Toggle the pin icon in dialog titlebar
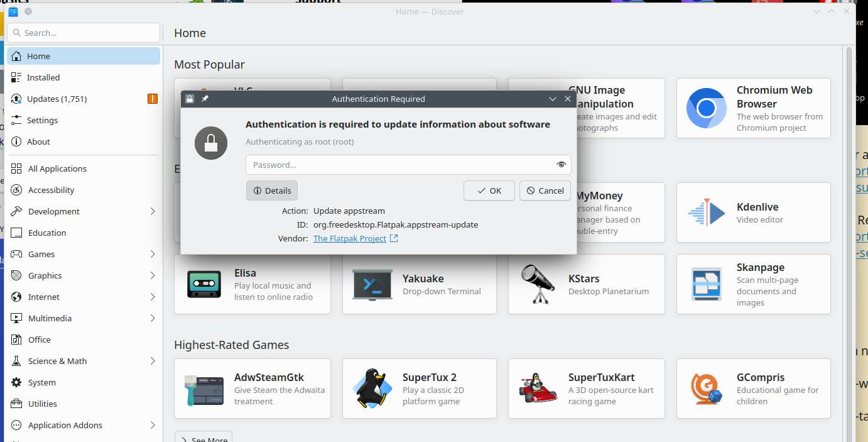This screenshot has width=868, height=442. (x=205, y=99)
